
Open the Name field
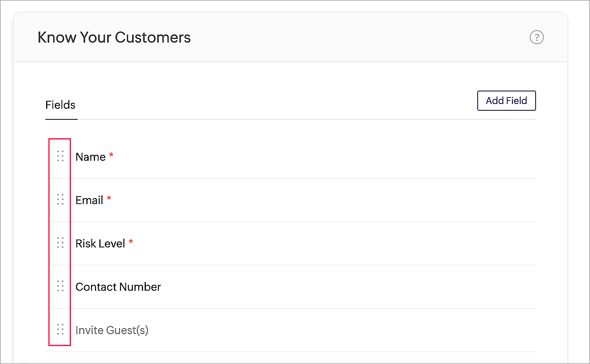pyautogui.click(x=91, y=157)
